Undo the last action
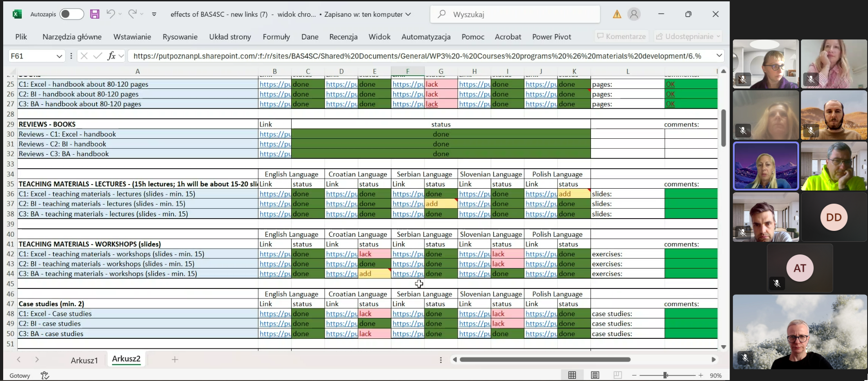The image size is (868, 381). tap(110, 14)
